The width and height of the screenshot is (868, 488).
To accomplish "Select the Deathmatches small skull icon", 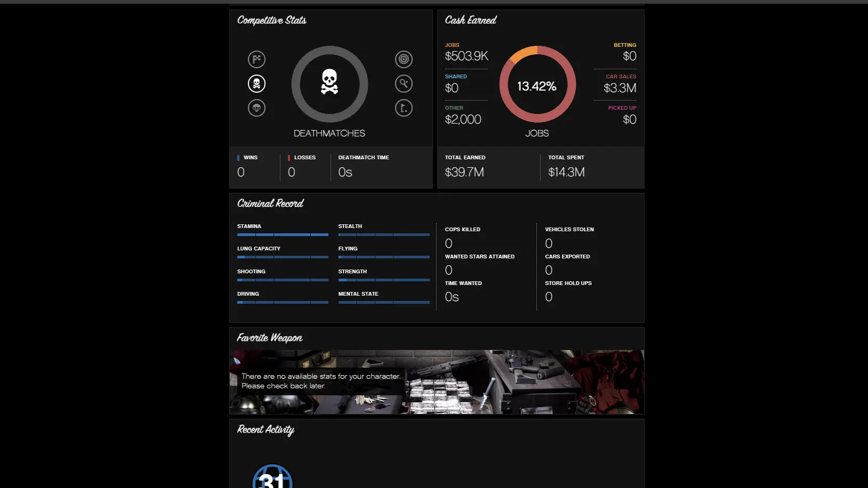I will [x=256, y=84].
